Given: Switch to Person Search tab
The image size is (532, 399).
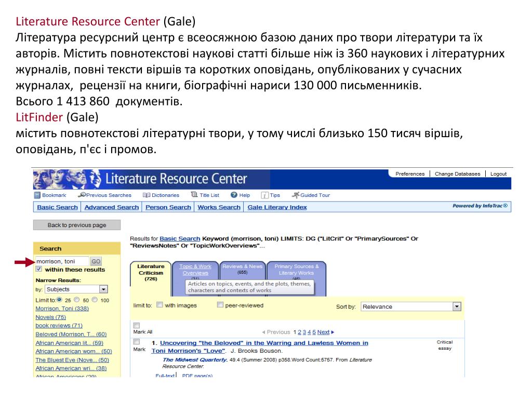Looking at the screenshot, I should pos(168,207).
